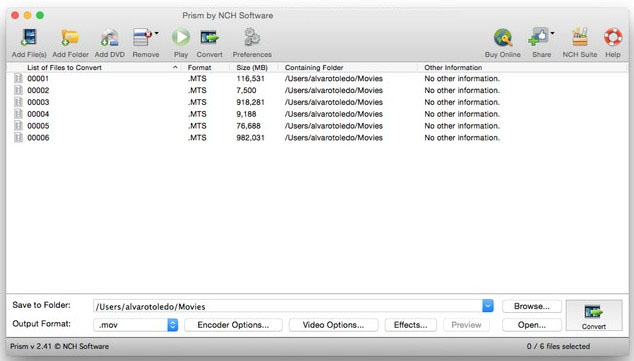Viewport: 634px width, 361px height.
Task: Select file 00006 in the list
Action: pyautogui.click(x=38, y=137)
